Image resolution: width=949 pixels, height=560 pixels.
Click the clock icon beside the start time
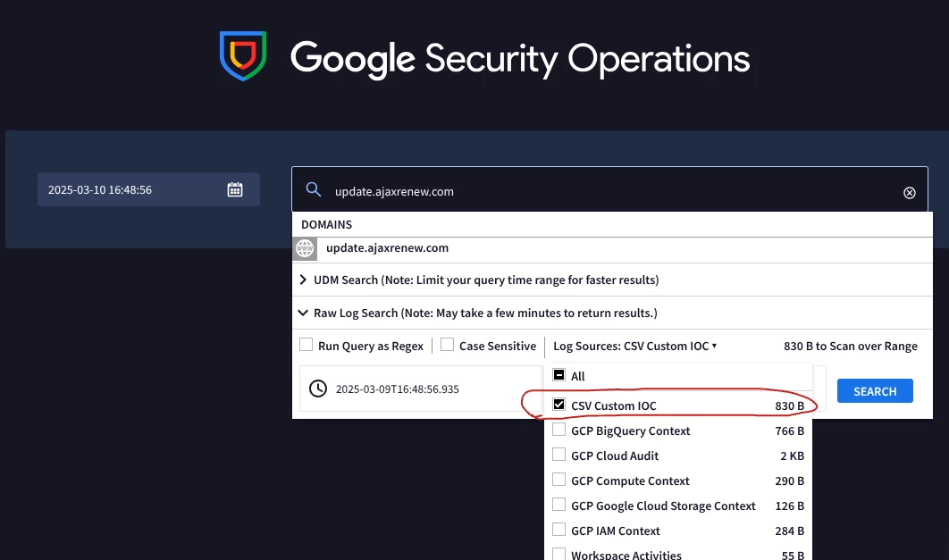[x=318, y=389]
